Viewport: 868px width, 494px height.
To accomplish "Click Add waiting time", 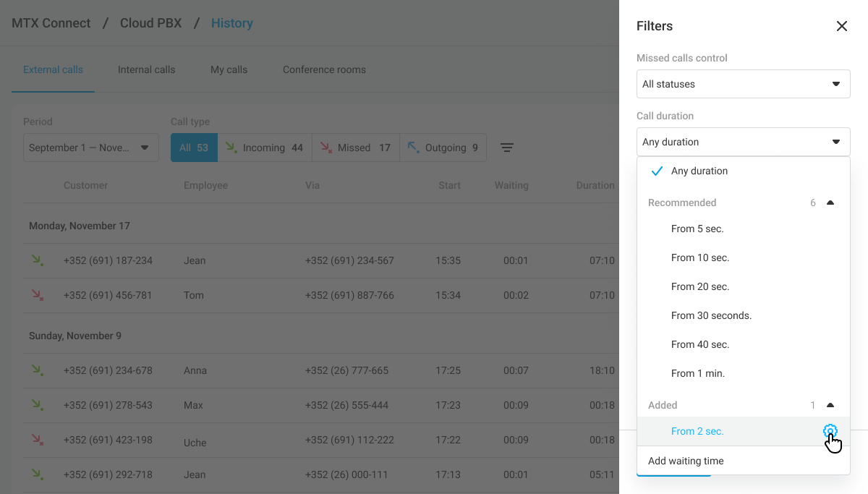I will [x=686, y=461].
